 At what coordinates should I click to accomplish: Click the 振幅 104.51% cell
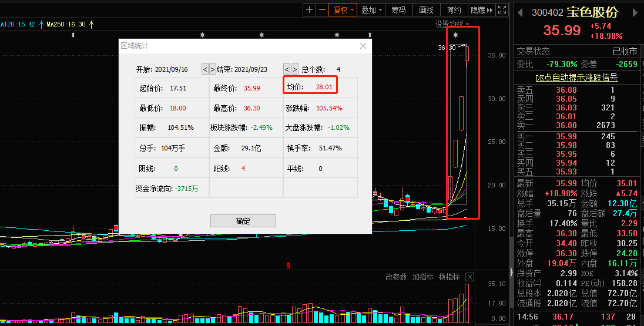point(172,127)
